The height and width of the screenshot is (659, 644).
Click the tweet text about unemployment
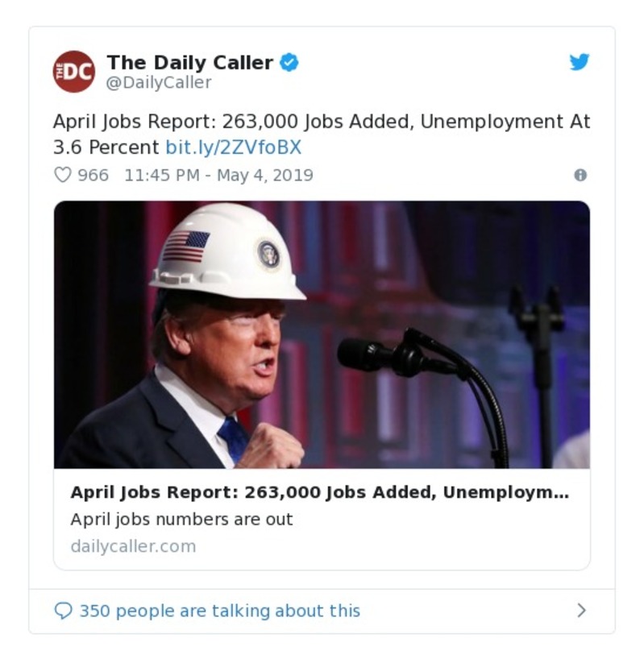(321, 122)
